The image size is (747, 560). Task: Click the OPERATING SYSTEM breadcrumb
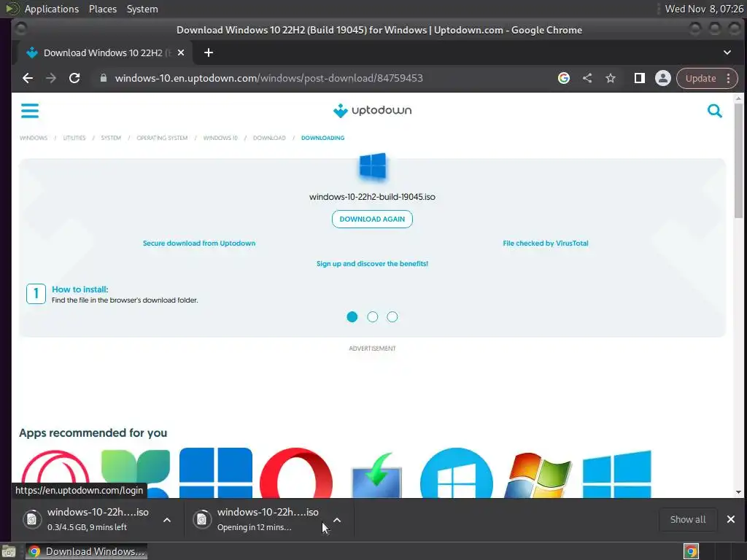162,138
